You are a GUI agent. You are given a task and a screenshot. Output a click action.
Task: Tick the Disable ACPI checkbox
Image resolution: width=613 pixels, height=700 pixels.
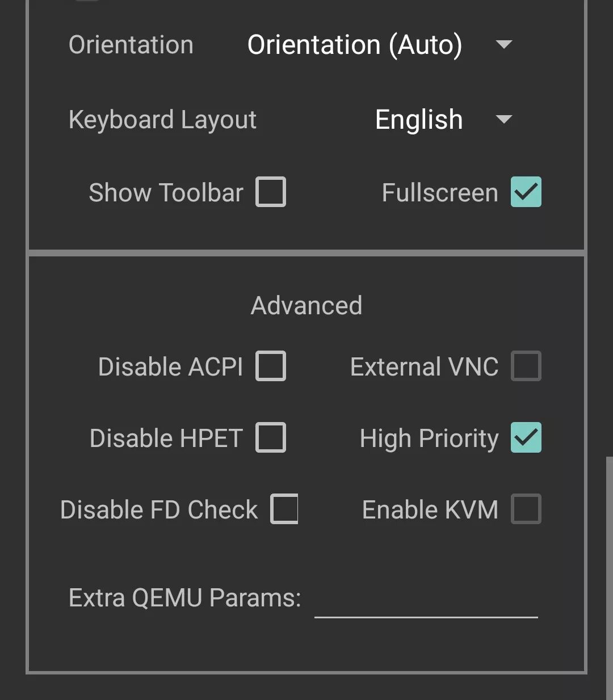tap(271, 366)
